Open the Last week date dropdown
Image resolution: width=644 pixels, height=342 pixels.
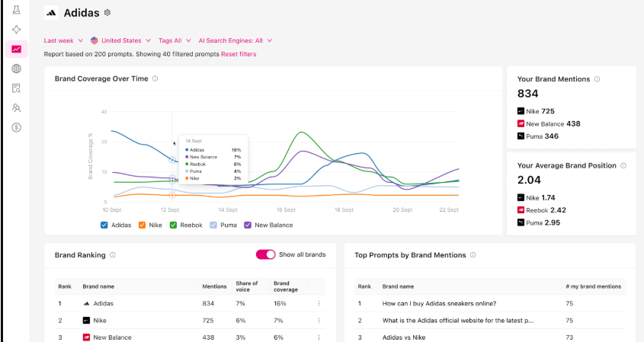tap(62, 40)
